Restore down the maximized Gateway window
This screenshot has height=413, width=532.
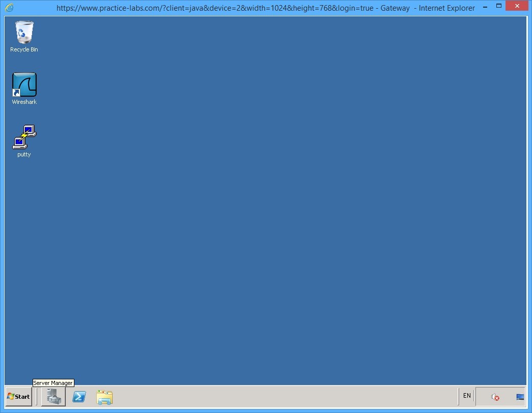click(x=498, y=6)
